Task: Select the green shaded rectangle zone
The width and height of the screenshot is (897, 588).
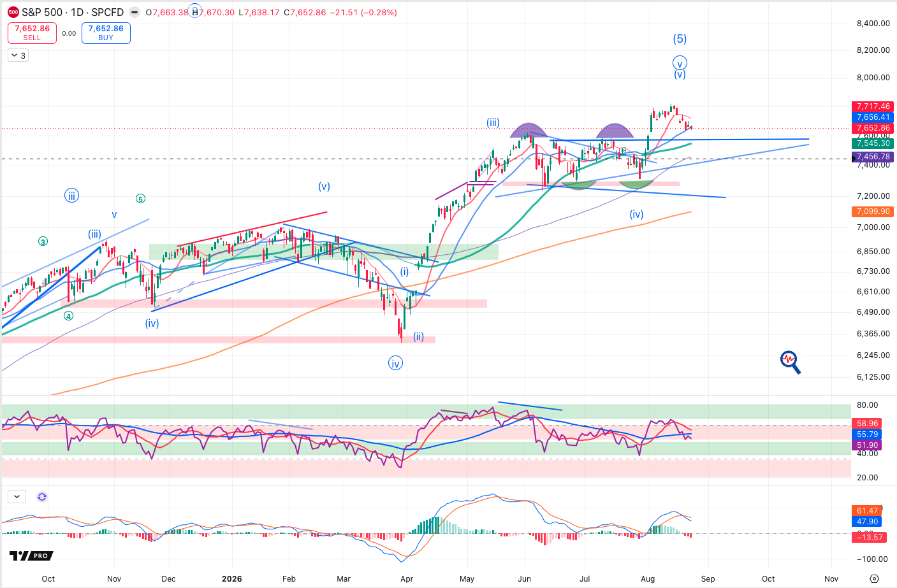Action: [x=324, y=252]
